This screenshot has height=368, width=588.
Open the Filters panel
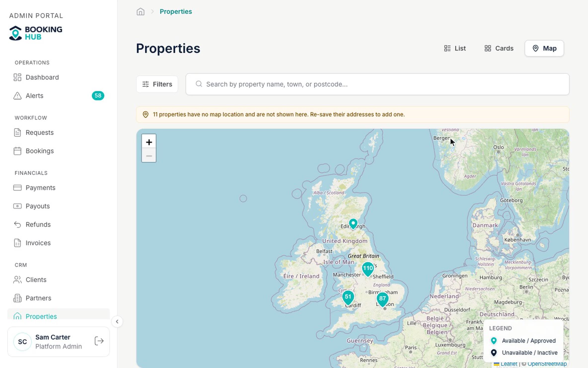(157, 84)
